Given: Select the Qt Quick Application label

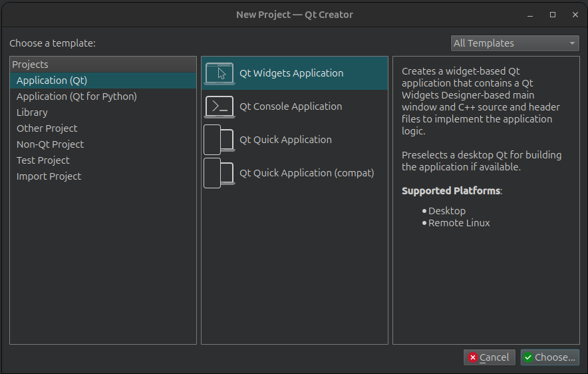Looking at the screenshot, I should coord(285,140).
